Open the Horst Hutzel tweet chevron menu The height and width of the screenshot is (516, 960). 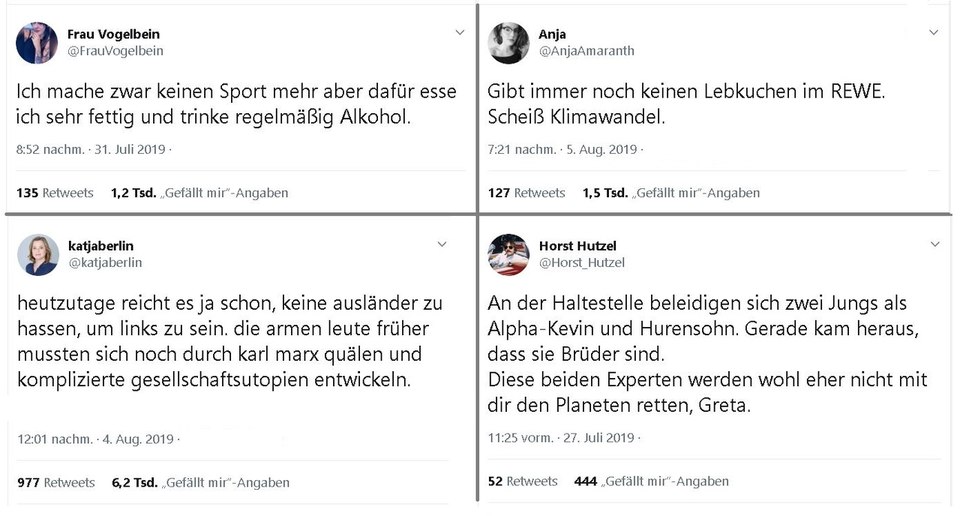[935, 244]
